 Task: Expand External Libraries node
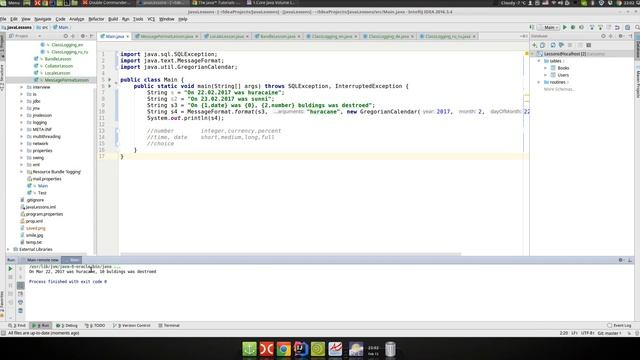pyautogui.click(x=9, y=249)
